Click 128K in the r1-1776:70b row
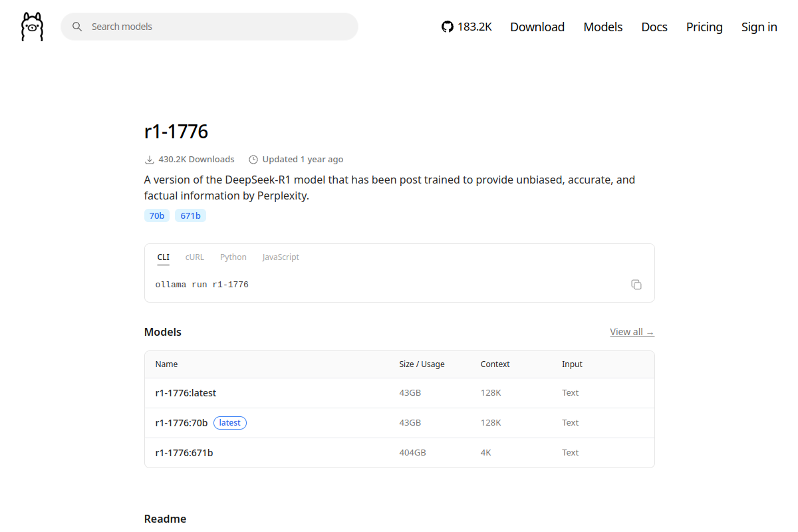Image resolution: width=798 pixels, height=532 pixels. [491, 423]
